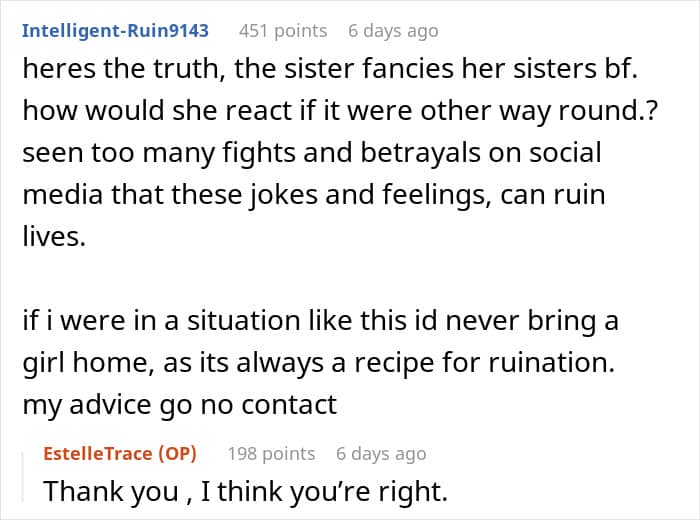
Task: Open the top comment's 6 days ago timestamp
Action: point(393,31)
